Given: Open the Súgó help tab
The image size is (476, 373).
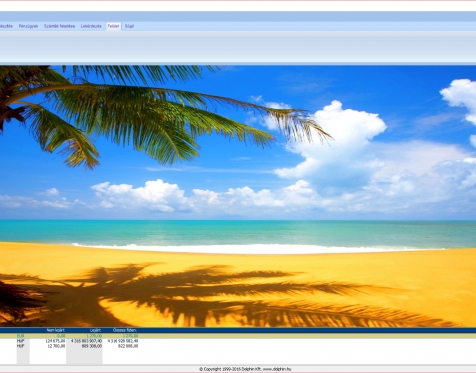Looking at the screenshot, I should tap(129, 26).
